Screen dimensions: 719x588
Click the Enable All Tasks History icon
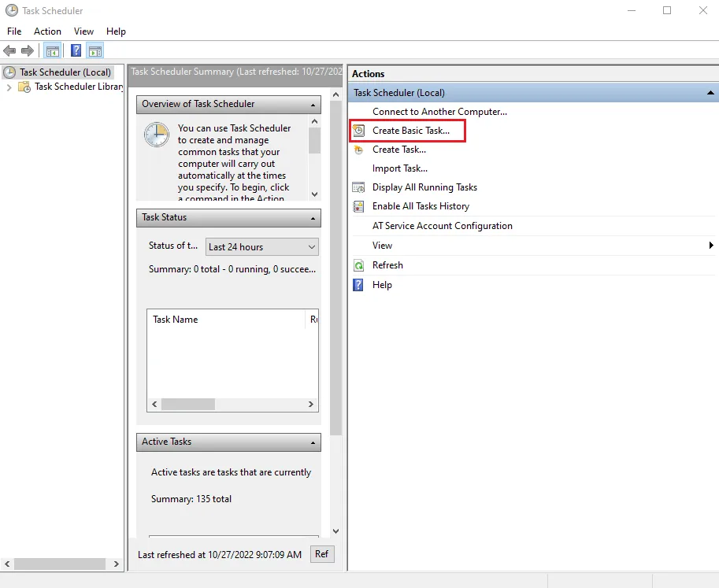tap(358, 206)
